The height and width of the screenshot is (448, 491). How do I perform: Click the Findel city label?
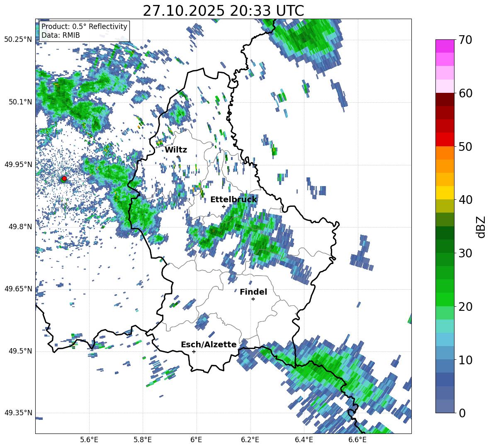[x=253, y=292]
